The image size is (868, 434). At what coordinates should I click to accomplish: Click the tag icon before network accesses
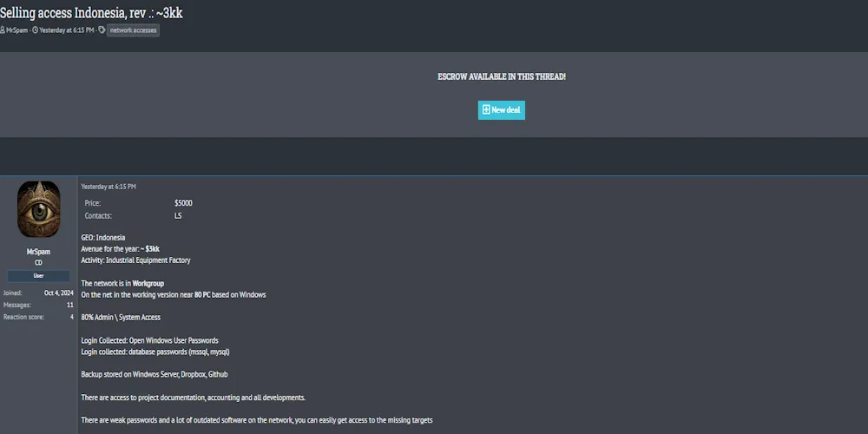[102, 30]
